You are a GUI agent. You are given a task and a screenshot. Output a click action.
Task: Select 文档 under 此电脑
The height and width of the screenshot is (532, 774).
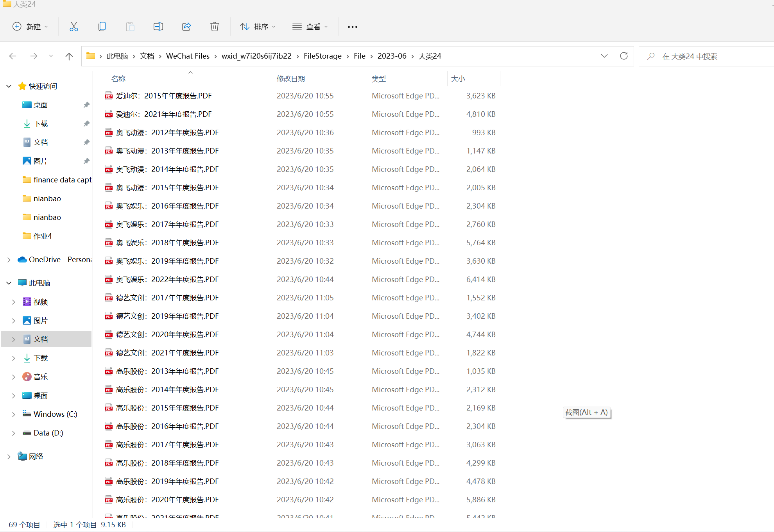[x=41, y=339]
